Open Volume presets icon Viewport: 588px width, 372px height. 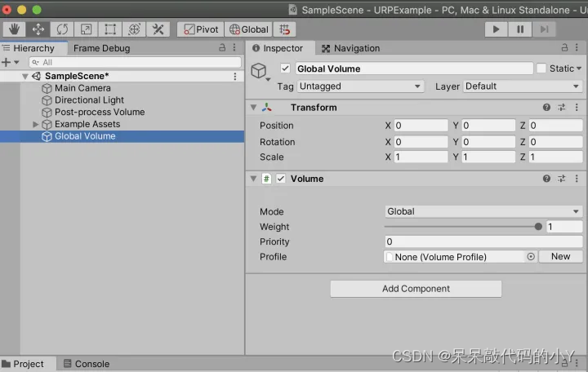(561, 179)
